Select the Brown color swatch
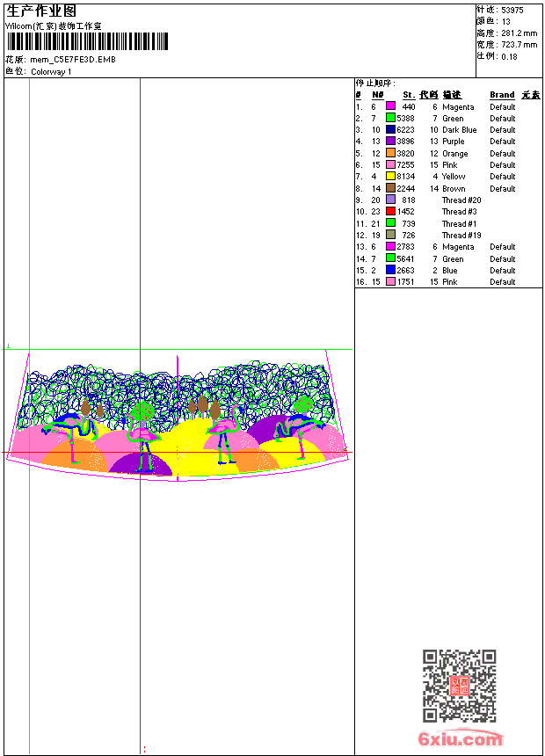This screenshot has width=545, height=756. tap(390, 188)
